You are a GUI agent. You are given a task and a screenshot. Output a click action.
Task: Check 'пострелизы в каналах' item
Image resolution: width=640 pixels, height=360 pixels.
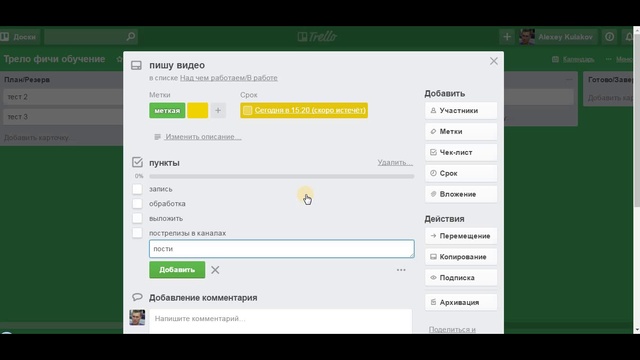pos(137,233)
